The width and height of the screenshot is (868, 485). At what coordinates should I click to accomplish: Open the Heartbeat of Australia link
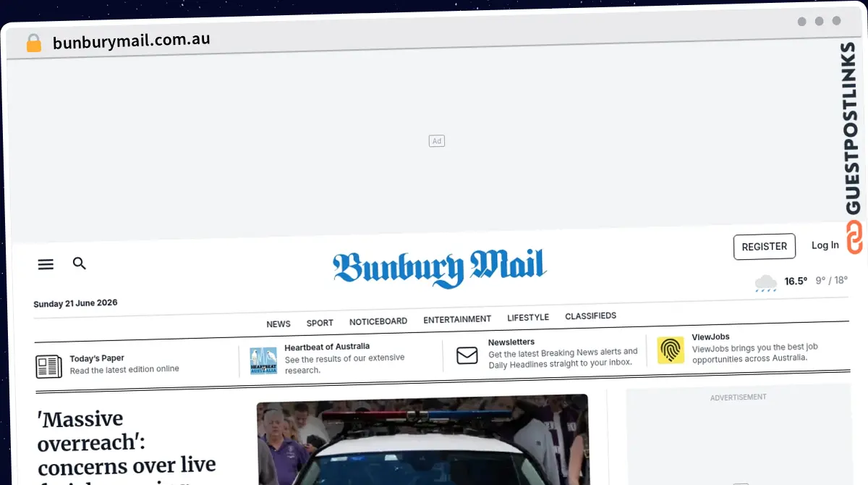(327, 347)
